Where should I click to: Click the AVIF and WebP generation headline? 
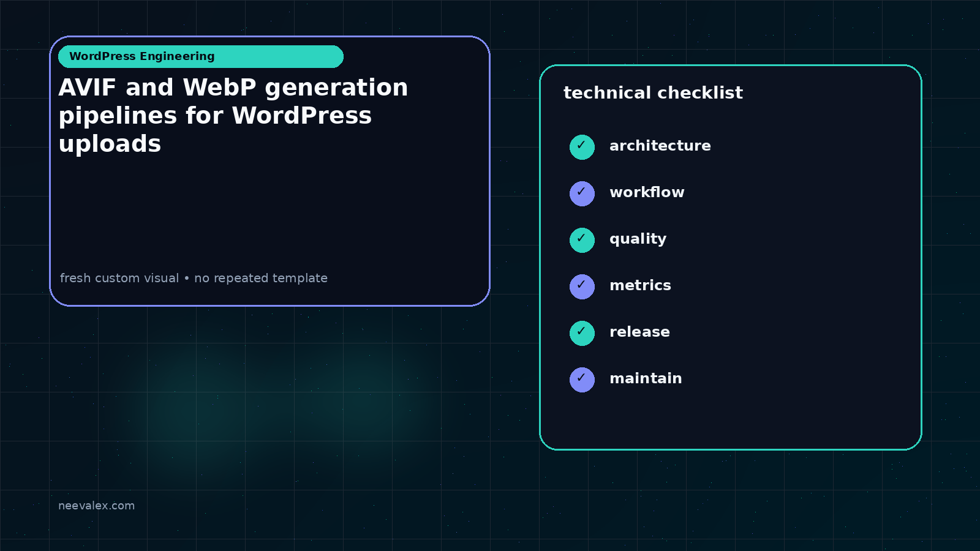(x=233, y=115)
